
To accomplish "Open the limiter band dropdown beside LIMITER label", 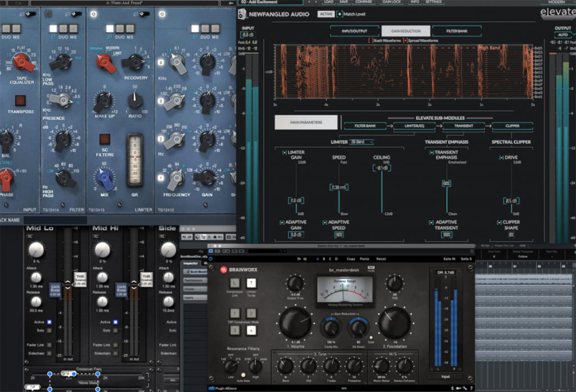I will (x=362, y=142).
